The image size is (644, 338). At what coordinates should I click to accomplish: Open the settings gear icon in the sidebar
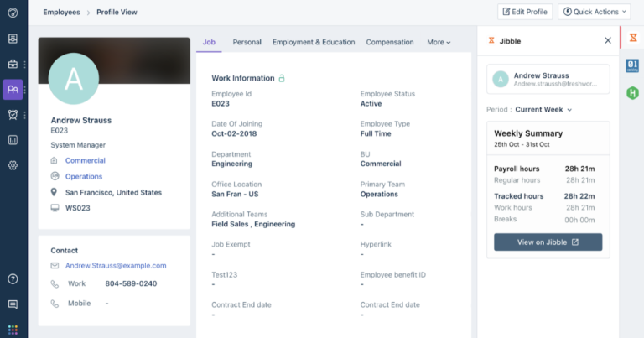[13, 165]
